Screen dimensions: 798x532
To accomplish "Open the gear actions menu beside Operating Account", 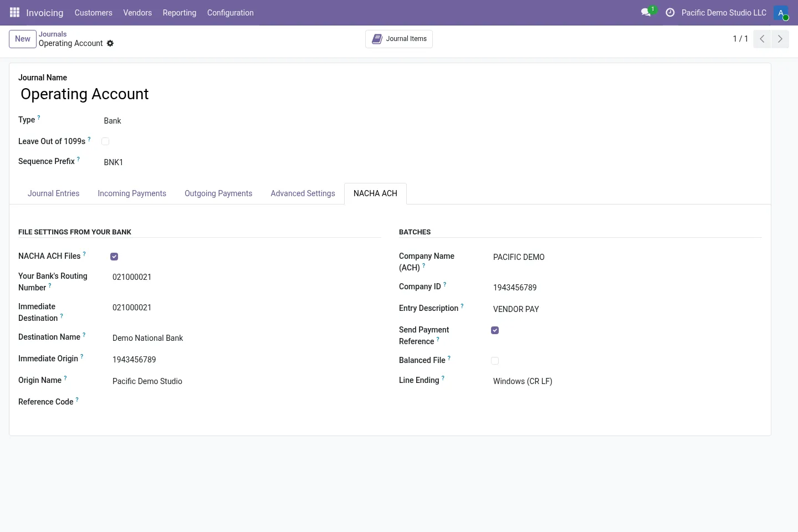I will 110,43.
